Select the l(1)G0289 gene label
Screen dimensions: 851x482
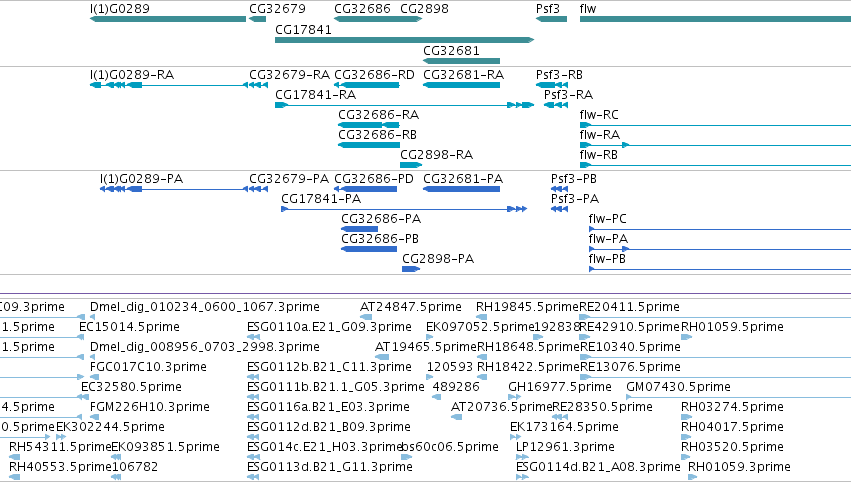(120, 9)
